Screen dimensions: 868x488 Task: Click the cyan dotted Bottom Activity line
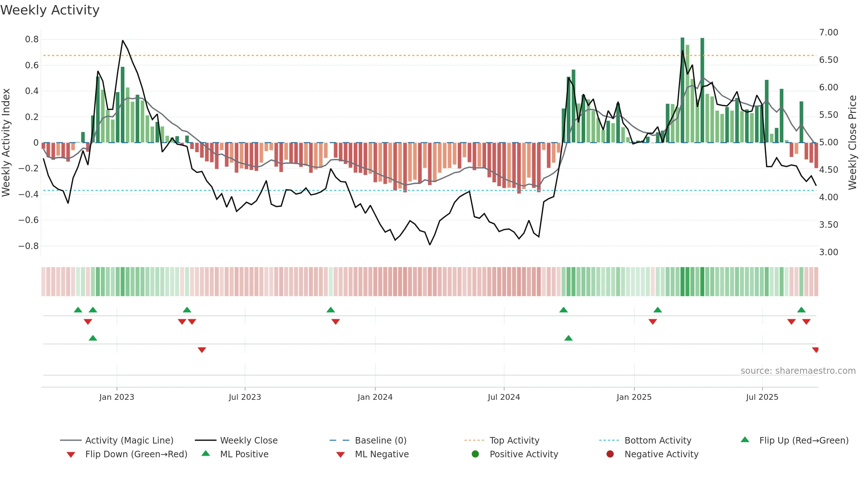pyautogui.click(x=430, y=190)
